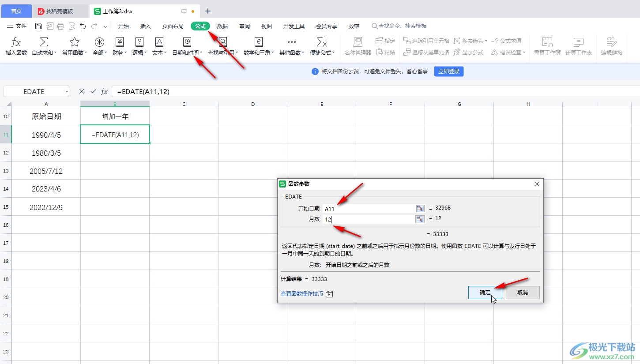Click the All functions asterisk icon
640x364 pixels.
click(100, 42)
